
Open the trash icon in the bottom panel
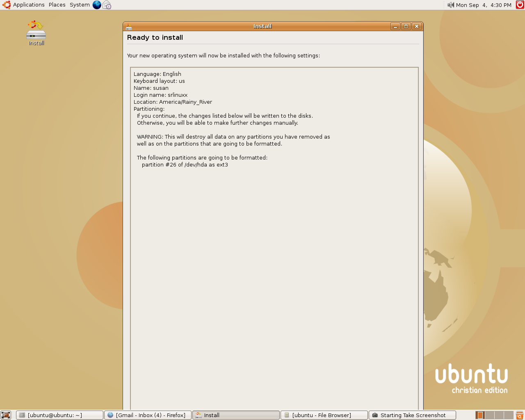click(520, 415)
